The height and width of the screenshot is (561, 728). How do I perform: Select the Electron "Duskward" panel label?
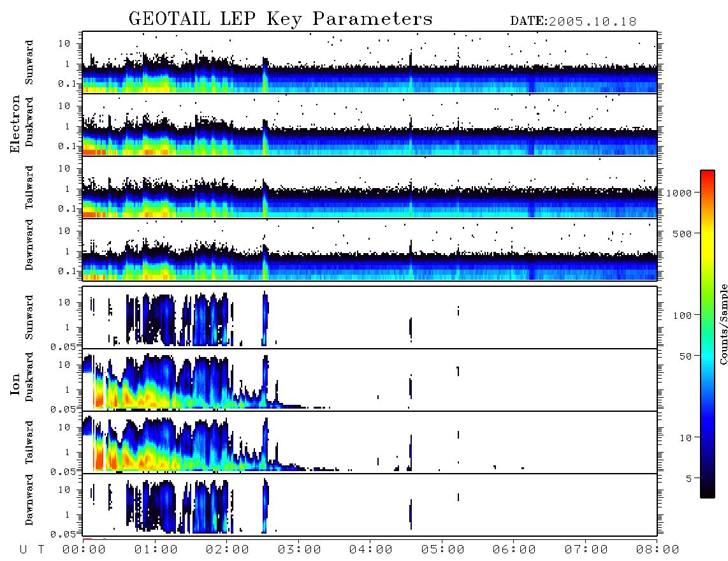point(29,122)
